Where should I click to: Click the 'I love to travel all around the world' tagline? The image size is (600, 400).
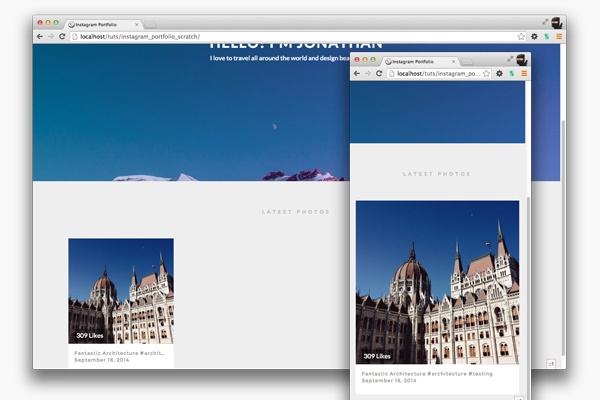coord(279,58)
